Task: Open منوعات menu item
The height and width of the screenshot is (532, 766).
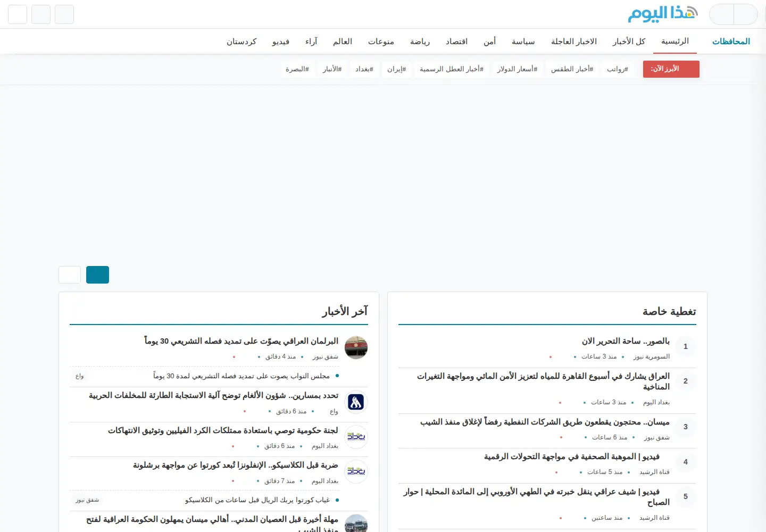Action: [381, 41]
